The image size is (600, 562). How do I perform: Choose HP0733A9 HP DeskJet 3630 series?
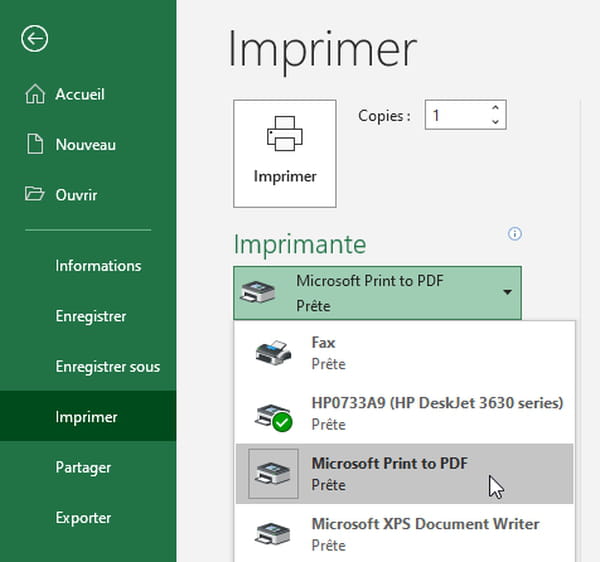click(x=405, y=413)
